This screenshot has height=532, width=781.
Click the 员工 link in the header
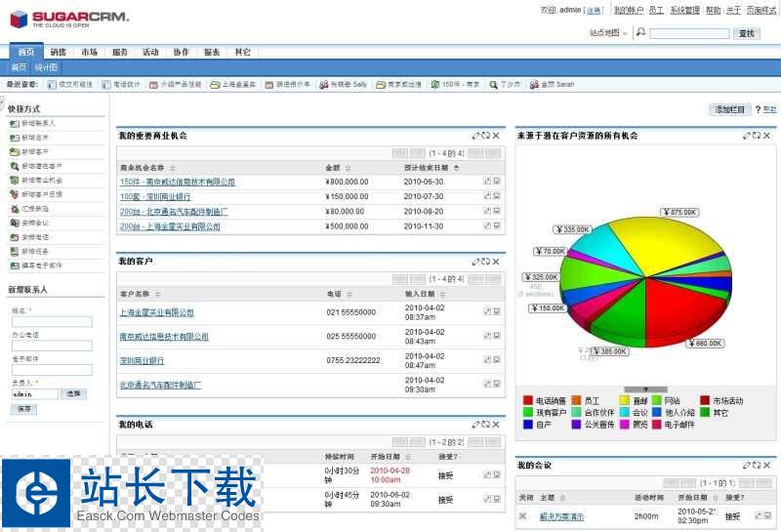click(656, 10)
